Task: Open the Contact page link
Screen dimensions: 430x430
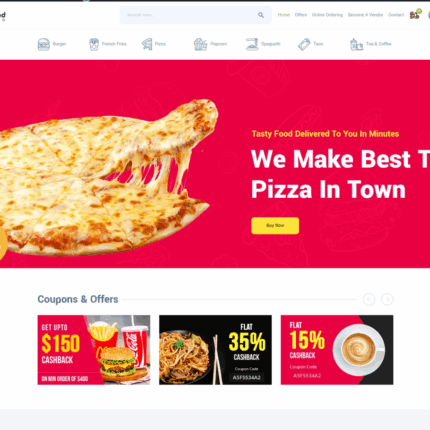Action: point(396,15)
